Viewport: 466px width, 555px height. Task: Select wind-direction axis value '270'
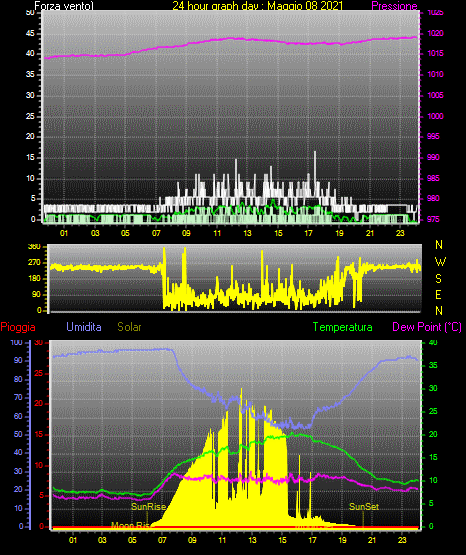[x=34, y=263]
